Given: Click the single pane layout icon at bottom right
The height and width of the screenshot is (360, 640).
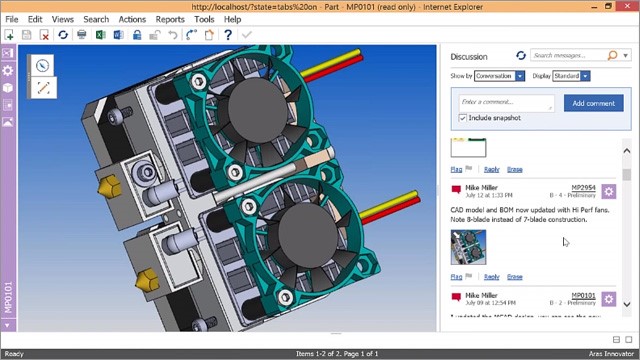Looking at the screenshot, I should coord(629,340).
